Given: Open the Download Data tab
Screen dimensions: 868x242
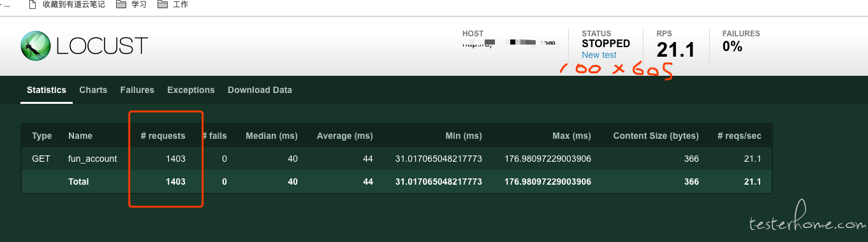Looking at the screenshot, I should click(260, 90).
